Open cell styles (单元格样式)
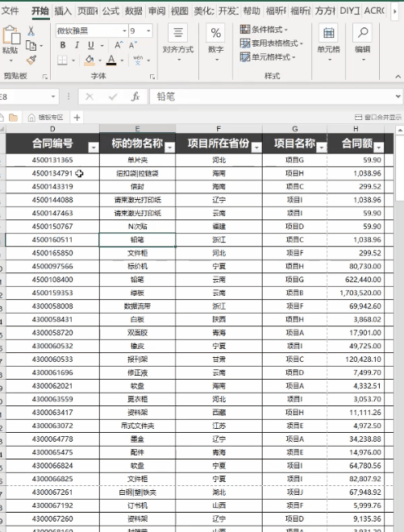 point(268,56)
